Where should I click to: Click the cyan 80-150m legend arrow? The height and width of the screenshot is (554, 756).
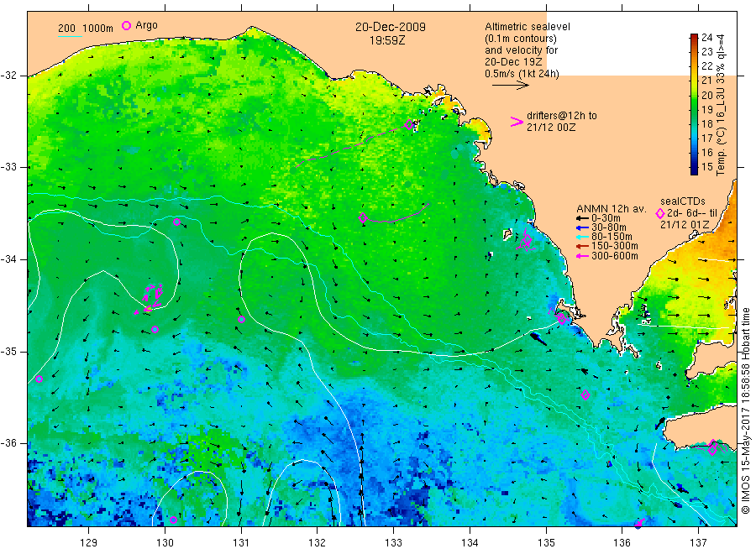[x=582, y=237]
